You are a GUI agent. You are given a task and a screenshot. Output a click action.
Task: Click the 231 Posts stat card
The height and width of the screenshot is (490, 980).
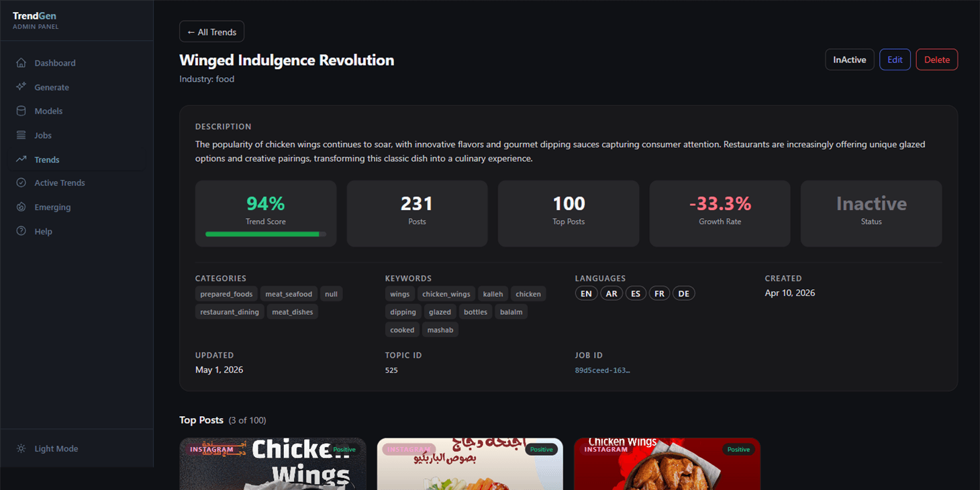point(417,213)
